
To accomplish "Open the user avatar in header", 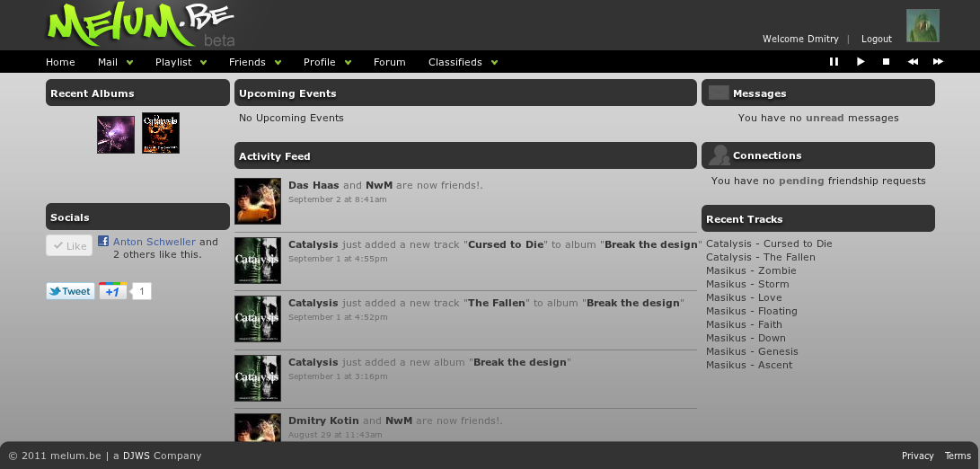I will pos(923,26).
